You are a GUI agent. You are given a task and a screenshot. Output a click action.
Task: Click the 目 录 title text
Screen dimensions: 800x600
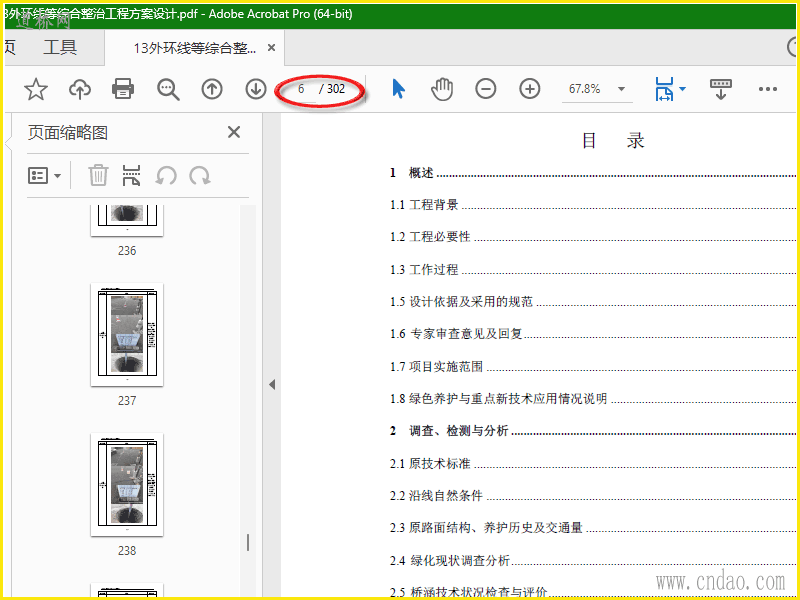coord(614,140)
